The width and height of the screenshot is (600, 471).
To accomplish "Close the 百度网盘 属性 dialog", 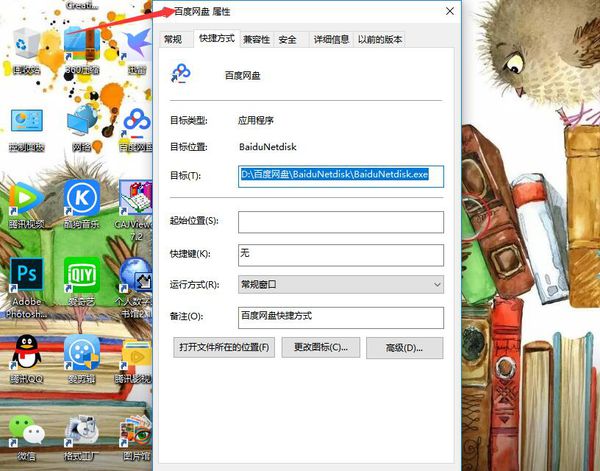I will click(x=450, y=11).
